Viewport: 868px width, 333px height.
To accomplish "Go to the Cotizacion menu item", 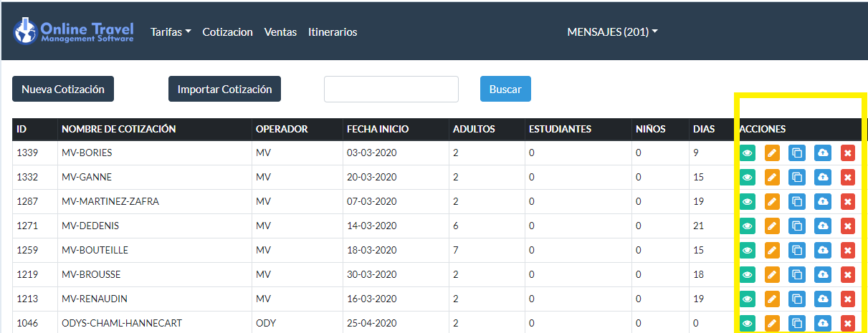I will (x=227, y=32).
